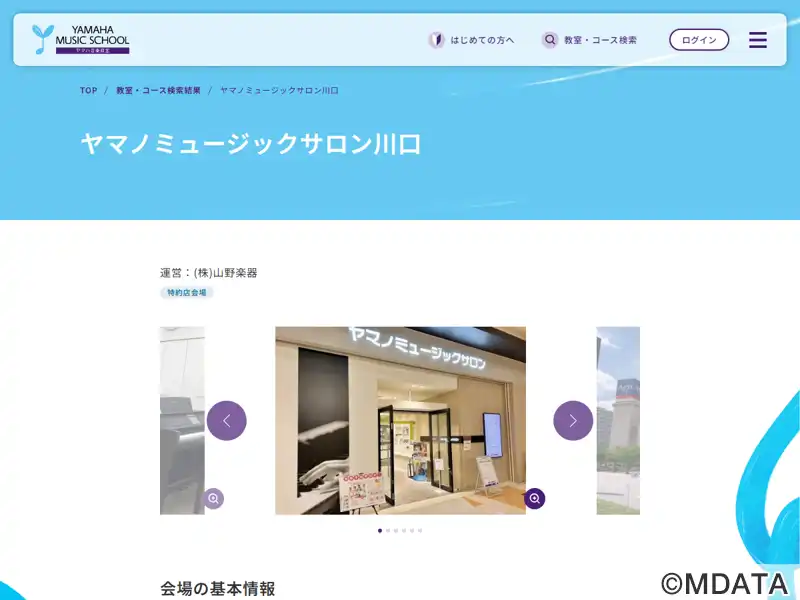Click ヤマノミュージックサロン川口 breadcrumb text
Viewport: 800px width, 600px height.
[x=279, y=90]
